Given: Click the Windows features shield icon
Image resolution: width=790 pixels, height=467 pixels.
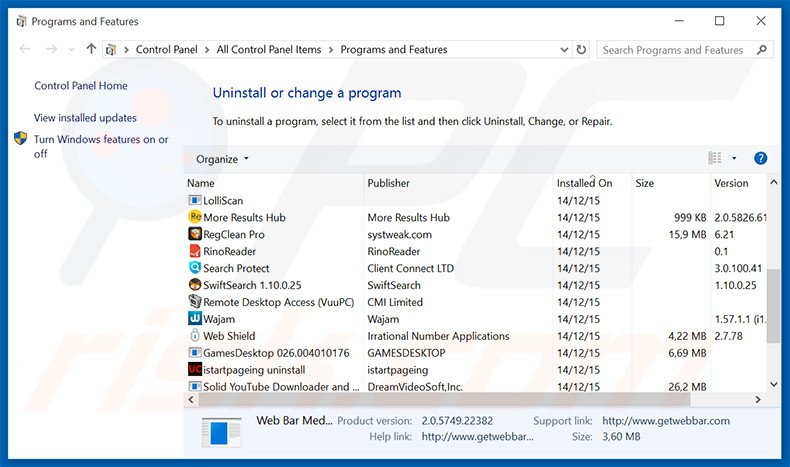Looking at the screenshot, I should (21, 139).
